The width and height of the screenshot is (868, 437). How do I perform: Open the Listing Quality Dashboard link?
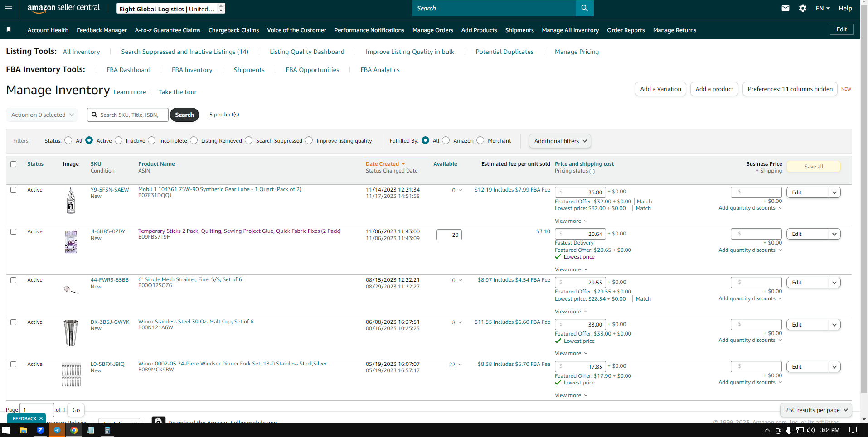click(x=307, y=52)
